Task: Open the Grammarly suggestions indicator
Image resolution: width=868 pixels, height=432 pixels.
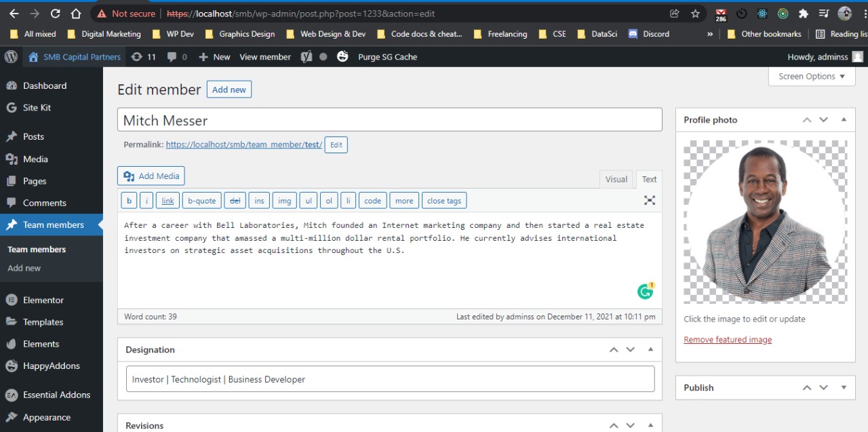Action: pyautogui.click(x=645, y=290)
